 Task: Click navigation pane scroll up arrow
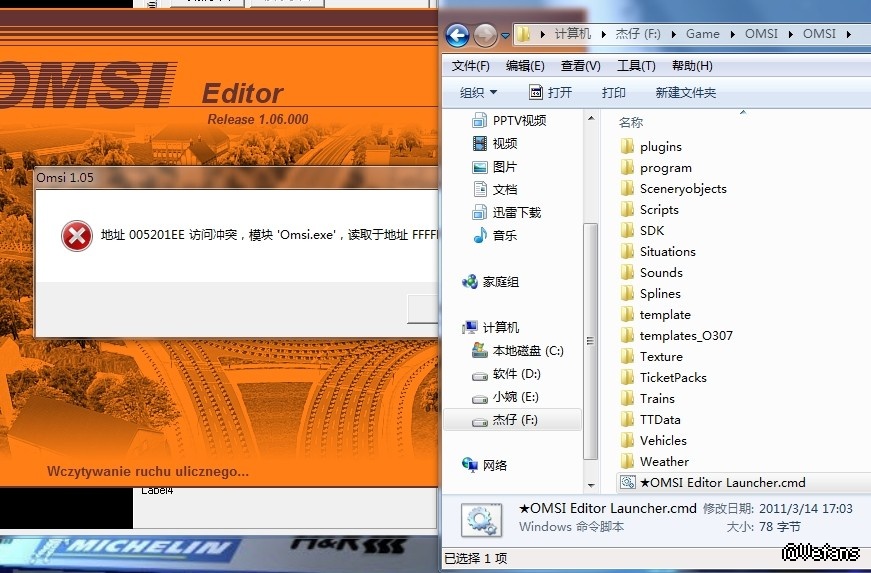coord(590,118)
